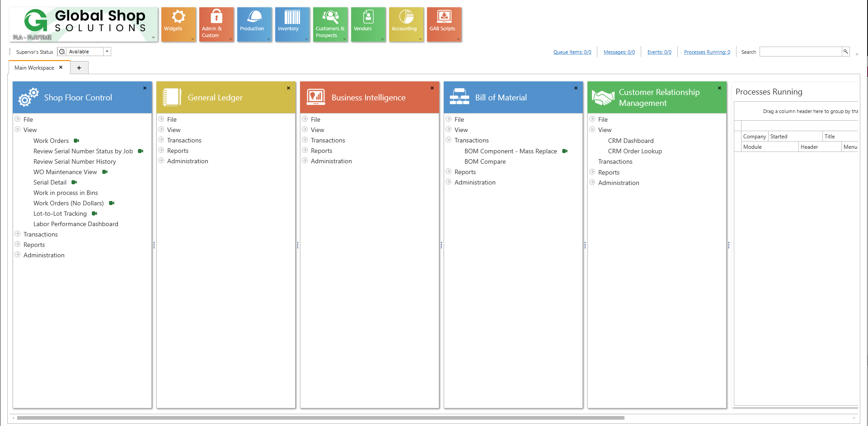Viewport: 868px width, 426px height.
Task: Open the Vendors module tile
Action: (368, 24)
